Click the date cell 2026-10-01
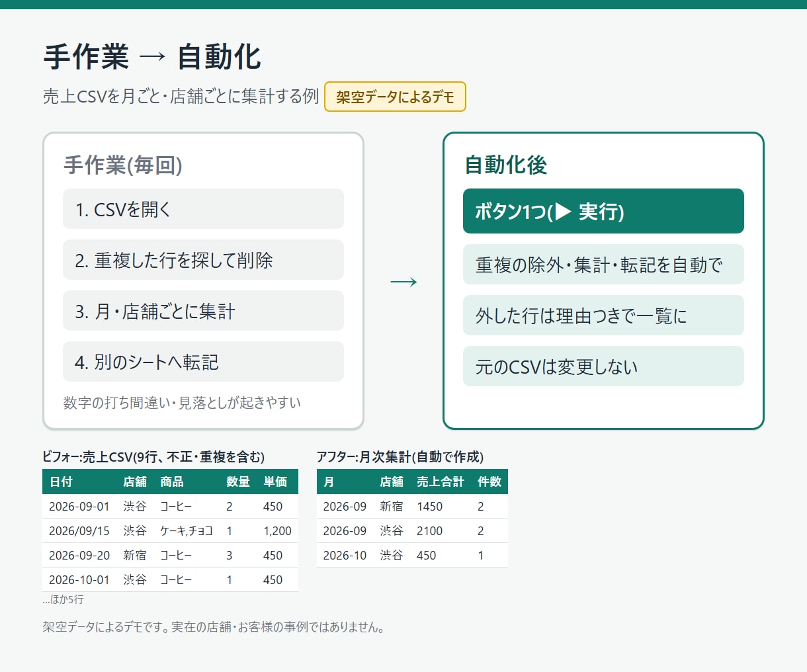This screenshot has width=807, height=672. 79,580
